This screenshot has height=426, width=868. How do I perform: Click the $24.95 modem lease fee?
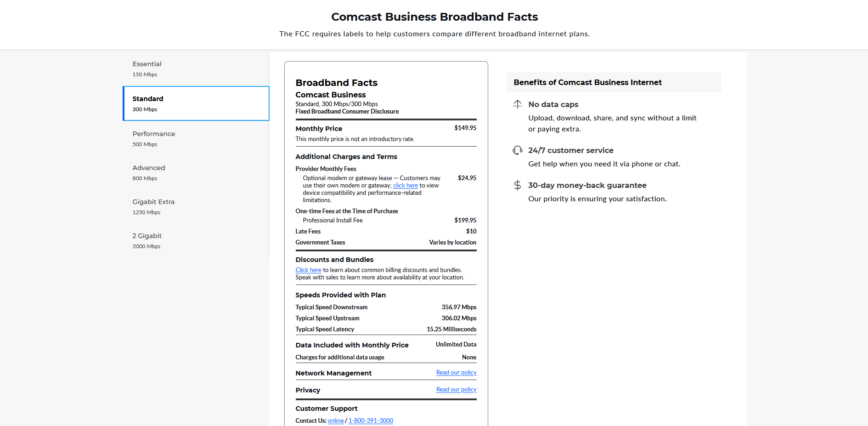467,178
